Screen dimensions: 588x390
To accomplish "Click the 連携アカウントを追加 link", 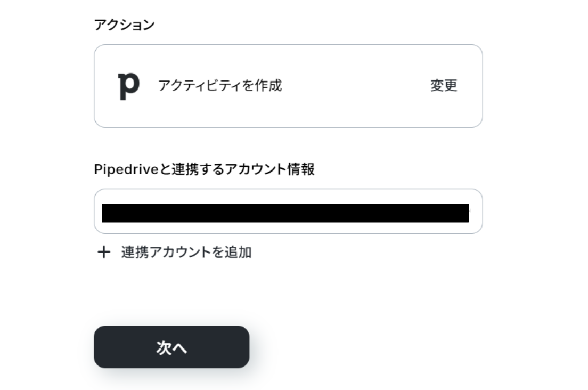I will pos(186,252).
